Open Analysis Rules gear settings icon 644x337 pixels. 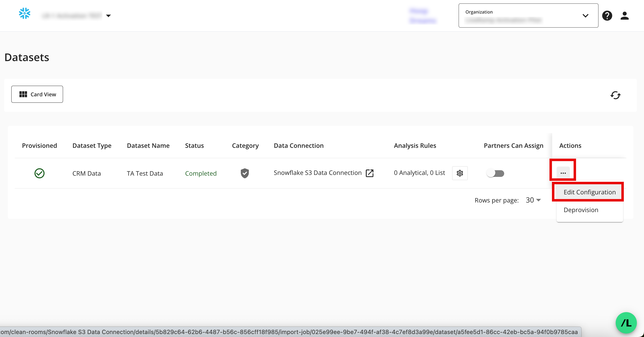pos(460,173)
